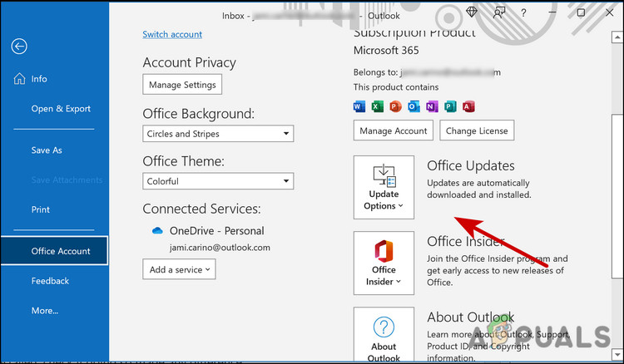Click the premium diamond icon in title bar
The height and width of the screenshot is (364, 624).
472,12
